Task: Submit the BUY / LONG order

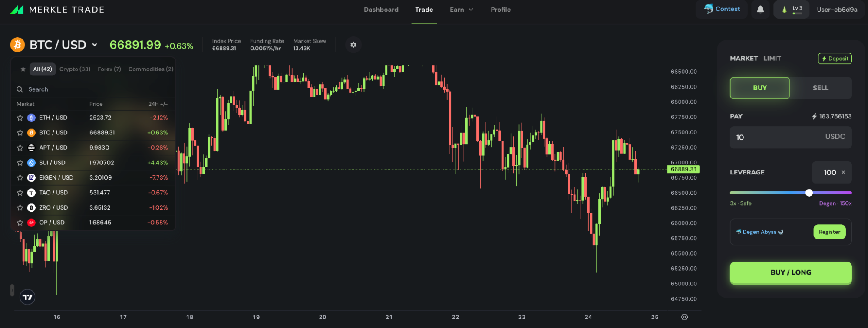Action: tap(791, 273)
